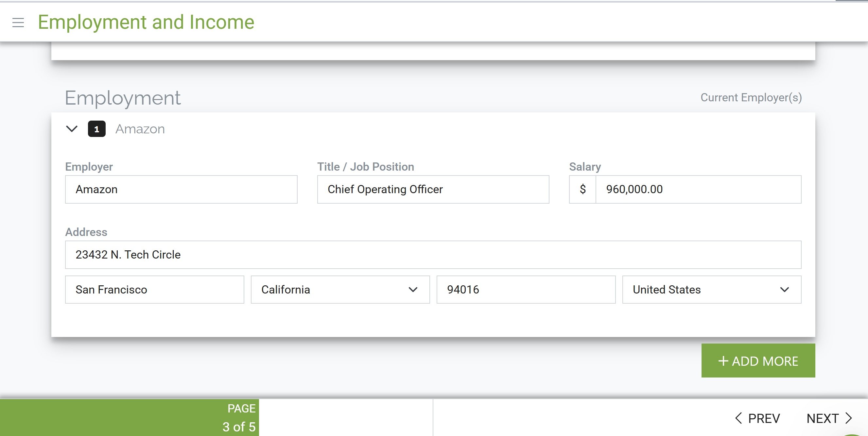
Task: Open the hamburger menu
Action: click(x=18, y=23)
